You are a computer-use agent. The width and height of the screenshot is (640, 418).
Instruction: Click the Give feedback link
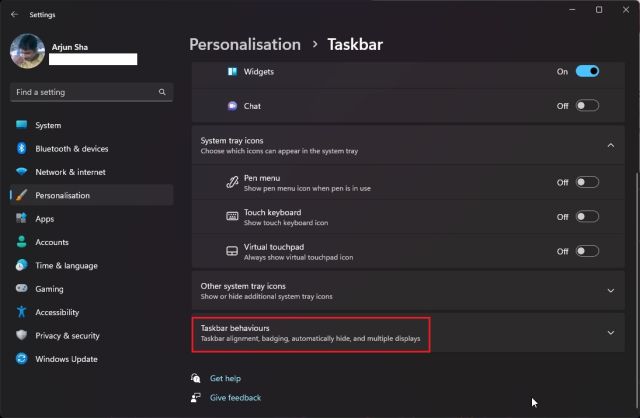click(x=235, y=398)
